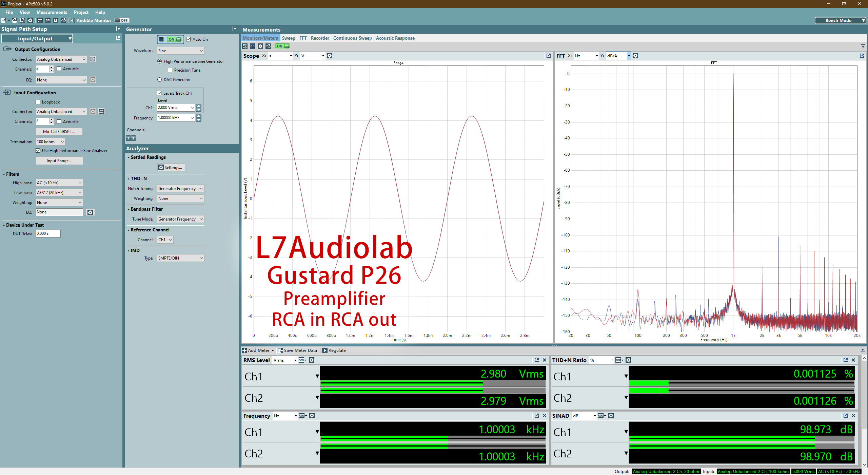Click the Input Range button
Image resolution: width=868 pixels, height=475 pixels.
[59, 161]
